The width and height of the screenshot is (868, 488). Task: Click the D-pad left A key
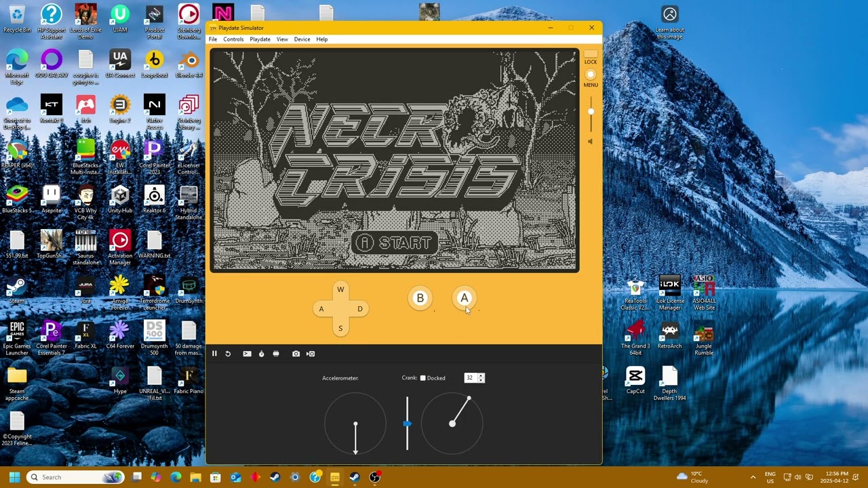[x=321, y=309]
